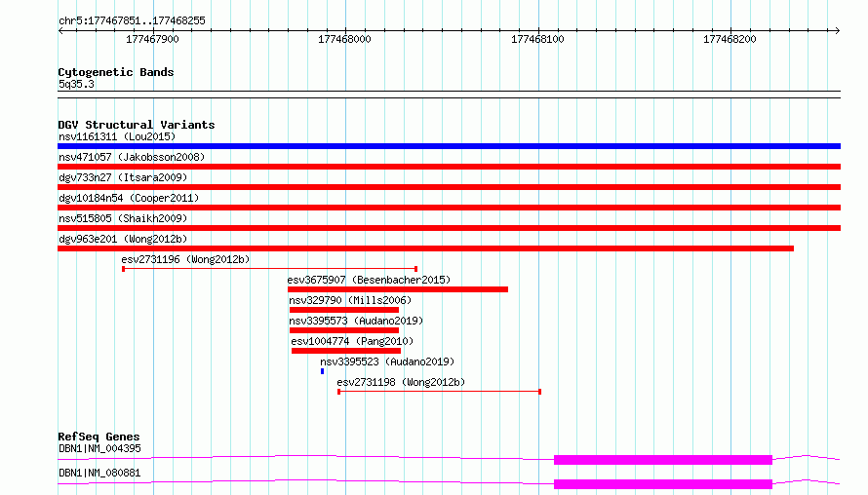Open the dgv10184n54 (Cooper2011) variant bar

click(449, 208)
